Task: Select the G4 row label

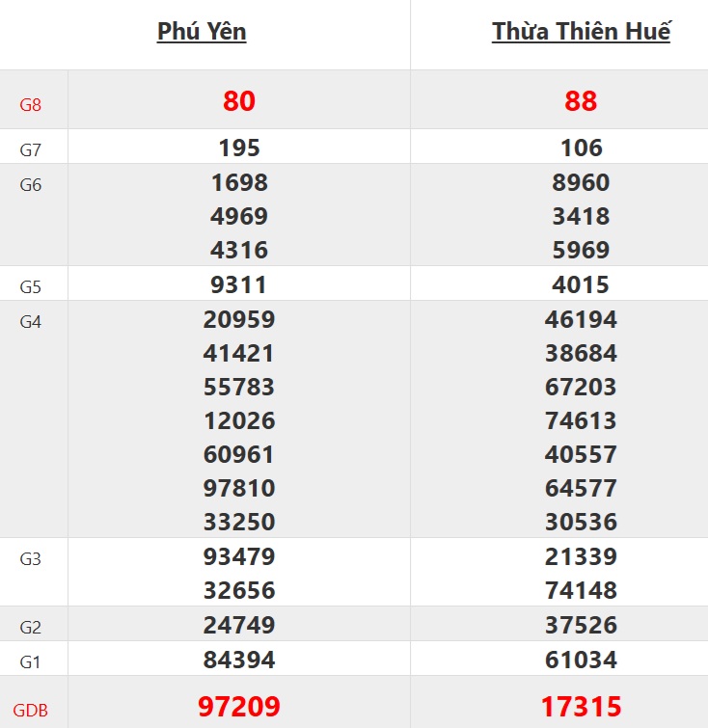Action: point(31,322)
